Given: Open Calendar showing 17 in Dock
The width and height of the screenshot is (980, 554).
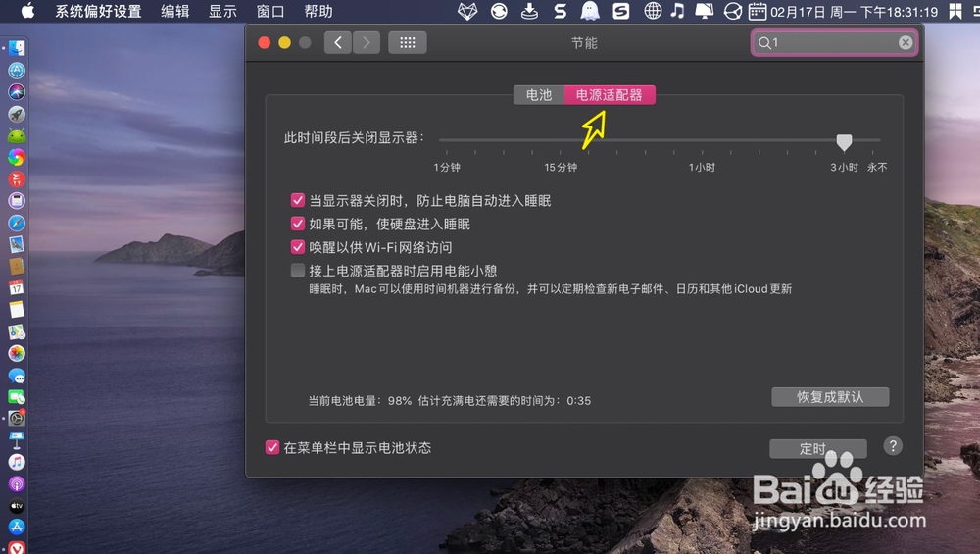Looking at the screenshot, I should pos(17,288).
